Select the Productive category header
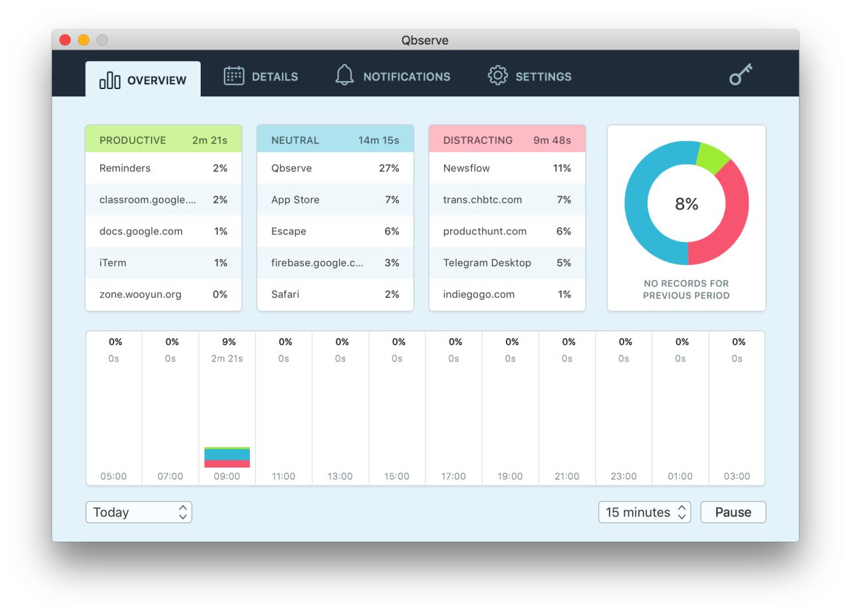Viewport: 851px width, 616px height. pos(163,140)
